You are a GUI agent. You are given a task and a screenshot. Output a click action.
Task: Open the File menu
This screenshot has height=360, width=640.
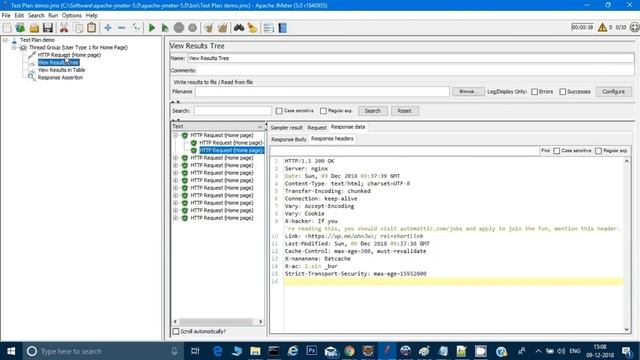click(6, 16)
